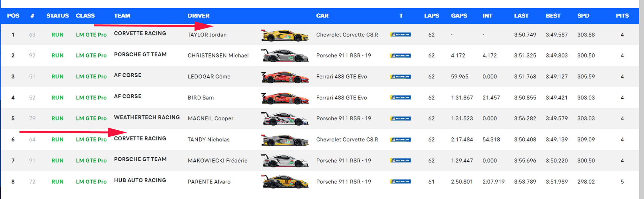Click Michelin tyre logo in Taylor row
644x199 pixels.
[400, 34]
